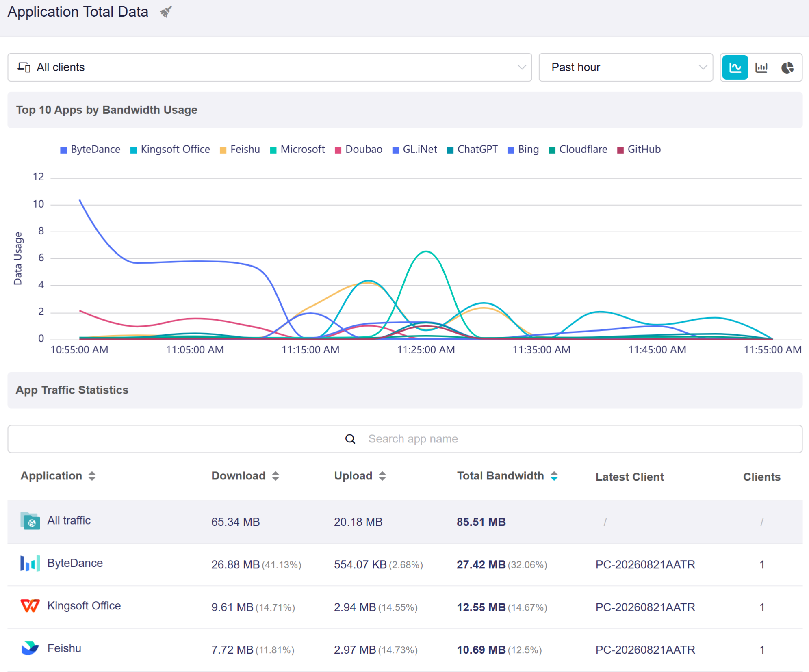Toggle GitHub series in the legend
Viewport: 809px width, 672px height.
(639, 150)
